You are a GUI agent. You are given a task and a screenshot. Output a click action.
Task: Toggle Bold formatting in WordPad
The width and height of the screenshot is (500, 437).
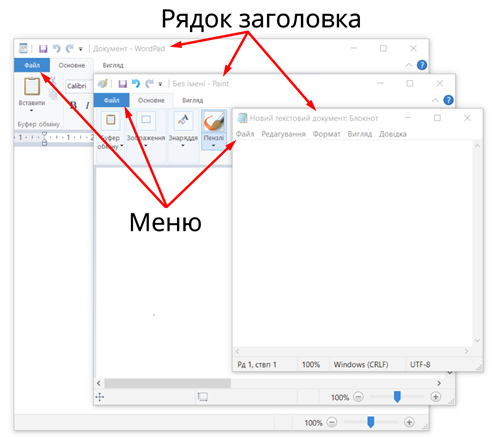pyautogui.click(x=73, y=105)
